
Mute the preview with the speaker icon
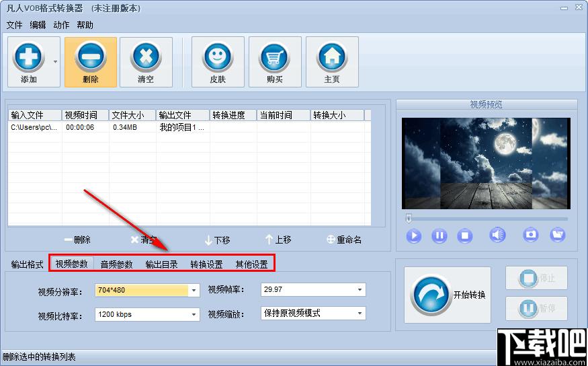[497, 235]
